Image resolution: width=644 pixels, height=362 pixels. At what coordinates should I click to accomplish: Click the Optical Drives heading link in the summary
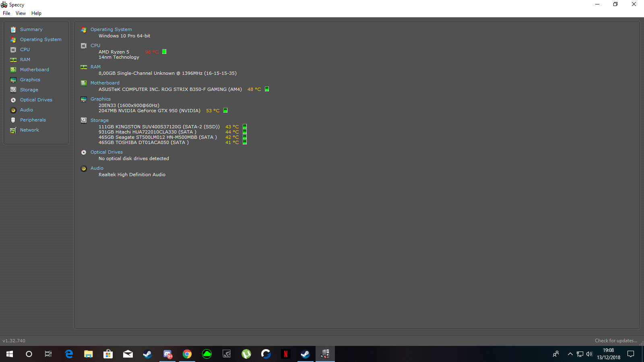point(107,152)
